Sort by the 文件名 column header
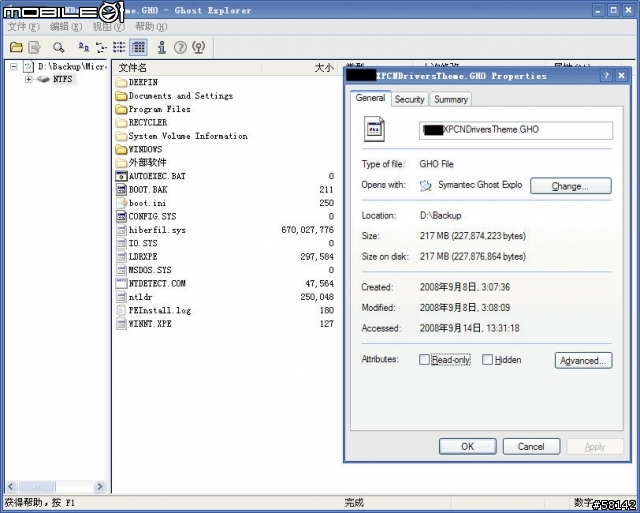 [187, 68]
